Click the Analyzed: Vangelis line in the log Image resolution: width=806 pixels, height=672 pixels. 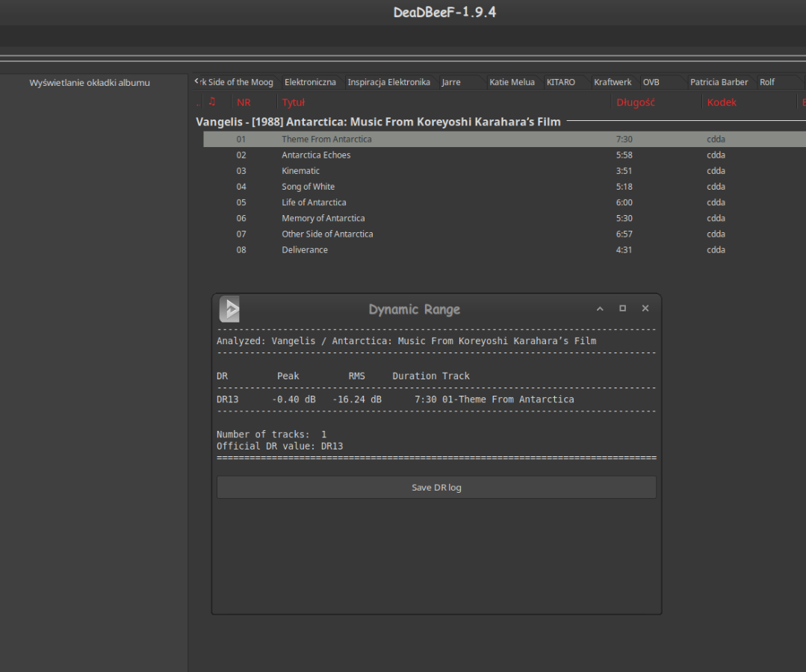click(x=406, y=340)
